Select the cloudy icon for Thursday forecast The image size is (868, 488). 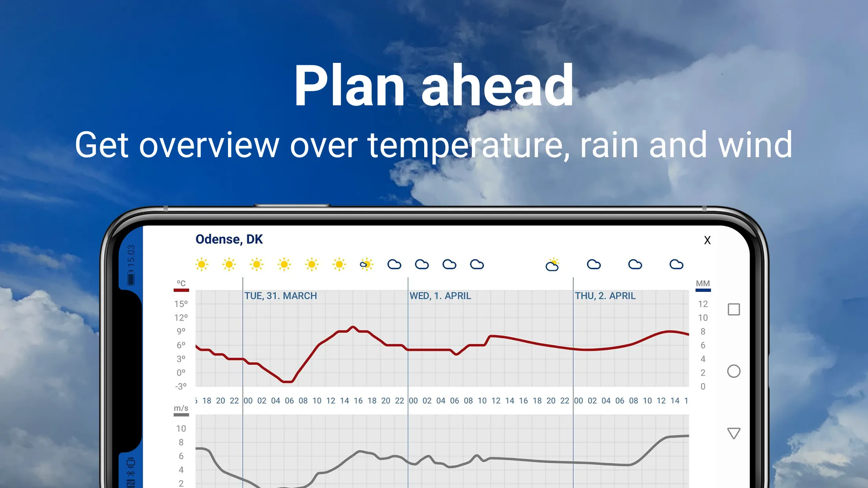tap(591, 264)
